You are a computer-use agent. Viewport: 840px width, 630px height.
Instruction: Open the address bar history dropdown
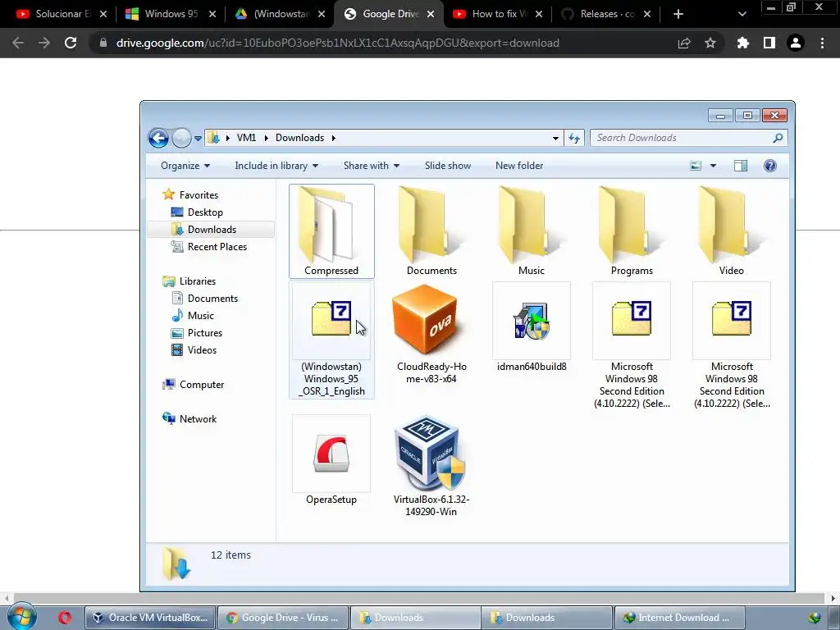[x=555, y=138]
